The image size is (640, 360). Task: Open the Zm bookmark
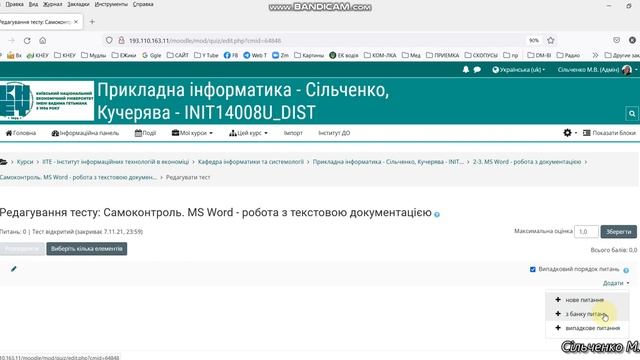pyautogui.click(x=280, y=55)
